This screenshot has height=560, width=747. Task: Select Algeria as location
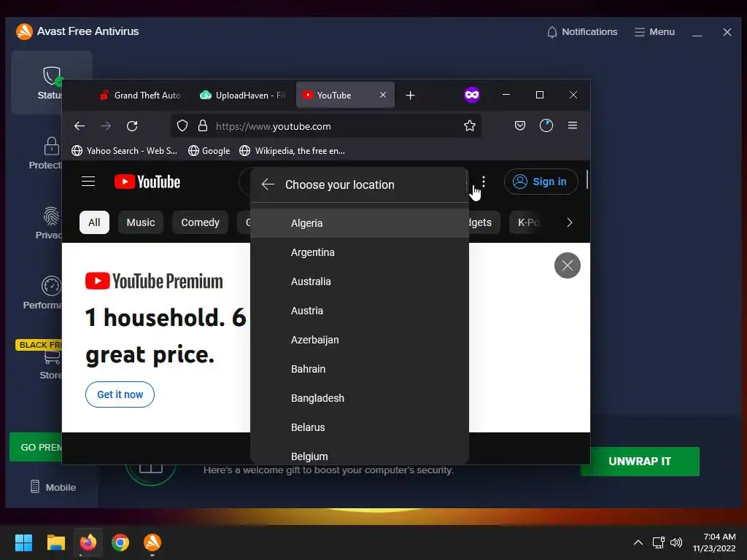click(360, 223)
